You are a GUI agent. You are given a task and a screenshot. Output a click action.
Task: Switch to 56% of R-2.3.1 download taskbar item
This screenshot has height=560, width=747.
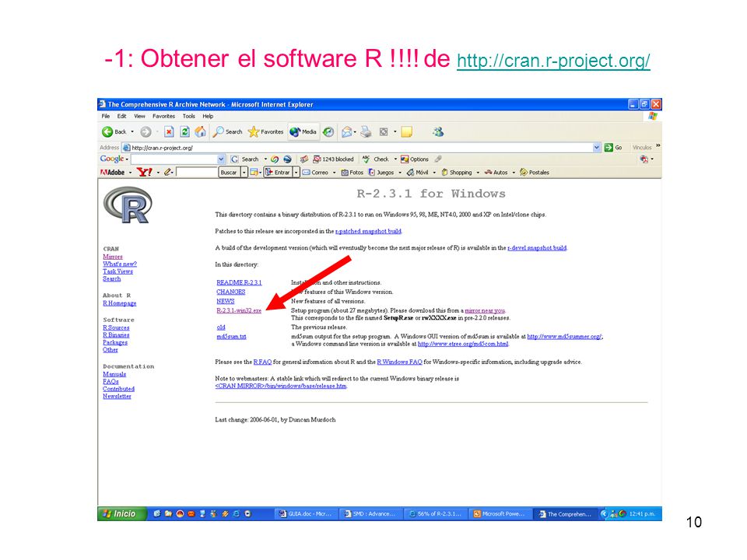click(x=436, y=514)
